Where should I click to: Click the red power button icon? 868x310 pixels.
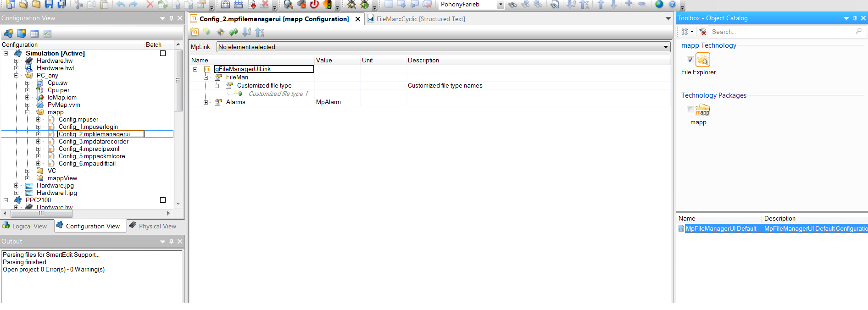coord(314,4)
